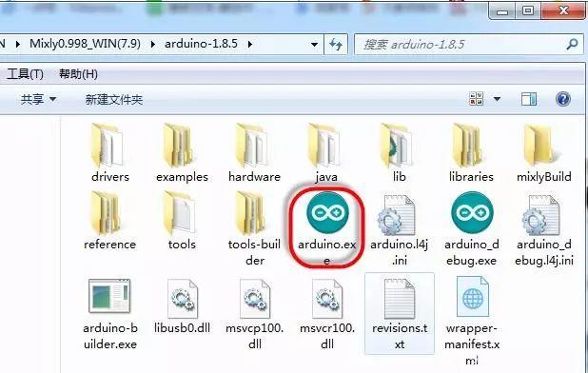Screen dimensions: 588x373
Task: Click the blue help question mark icon
Action: pyautogui.click(x=563, y=99)
